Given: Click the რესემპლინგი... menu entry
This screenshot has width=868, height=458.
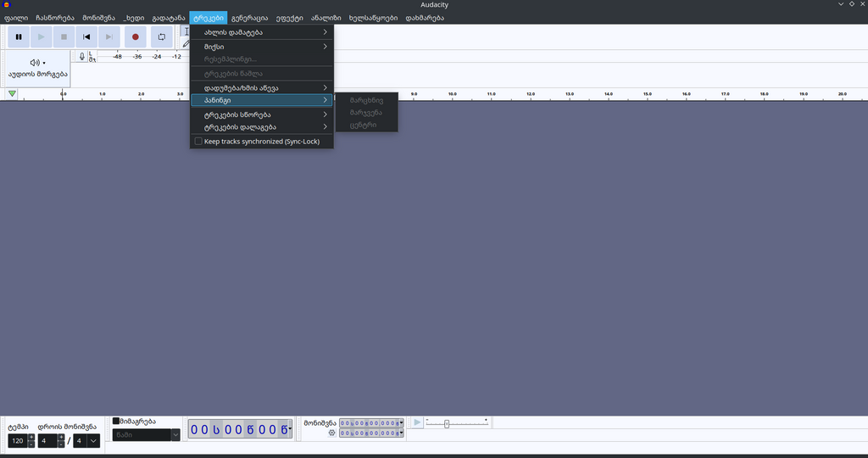Looking at the screenshot, I should (262, 59).
